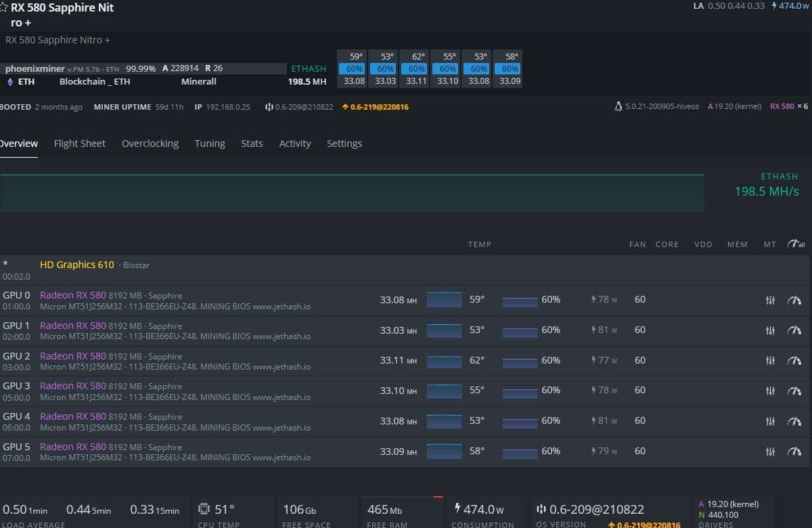Switch to the Tuning tab
The image size is (812, 528).
(x=210, y=144)
